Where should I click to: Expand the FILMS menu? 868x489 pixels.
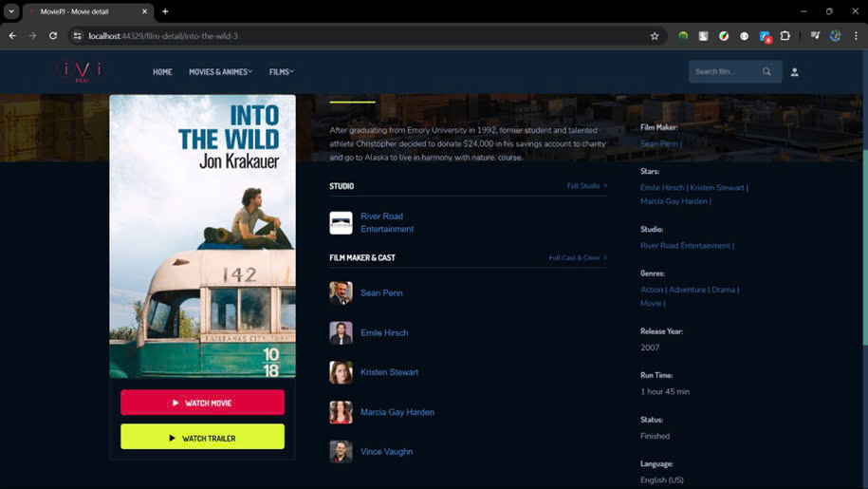281,72
